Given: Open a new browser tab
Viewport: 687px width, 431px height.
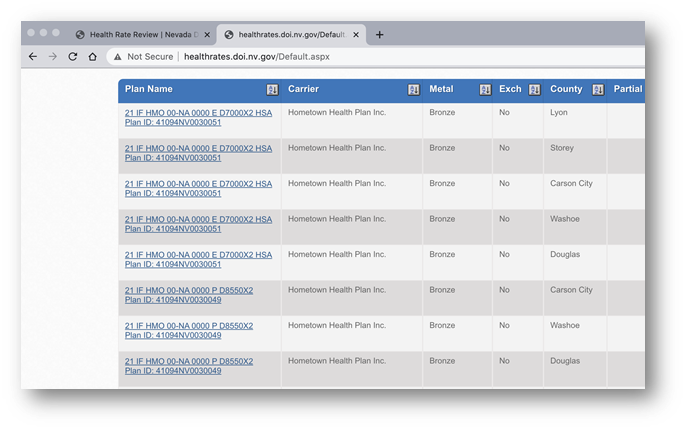Looking at the screenshot, I should [x=379, y=34].
